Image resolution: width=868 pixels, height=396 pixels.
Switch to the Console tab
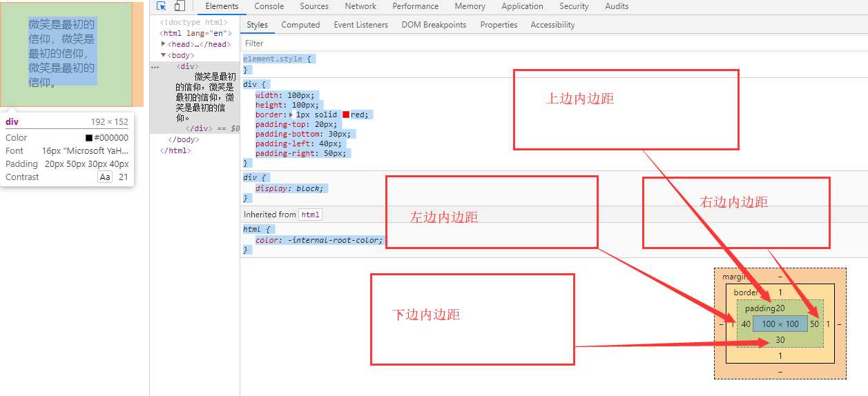269,6
